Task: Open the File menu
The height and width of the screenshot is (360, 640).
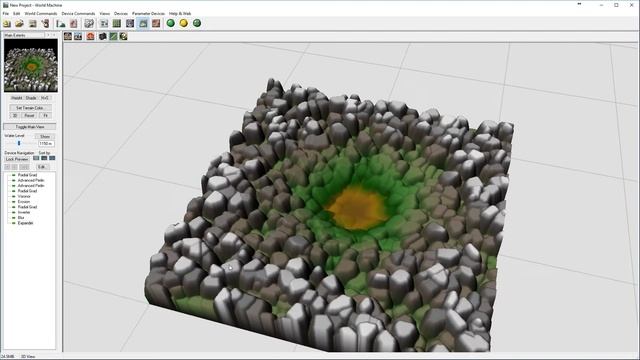Action: pos(6,13)
